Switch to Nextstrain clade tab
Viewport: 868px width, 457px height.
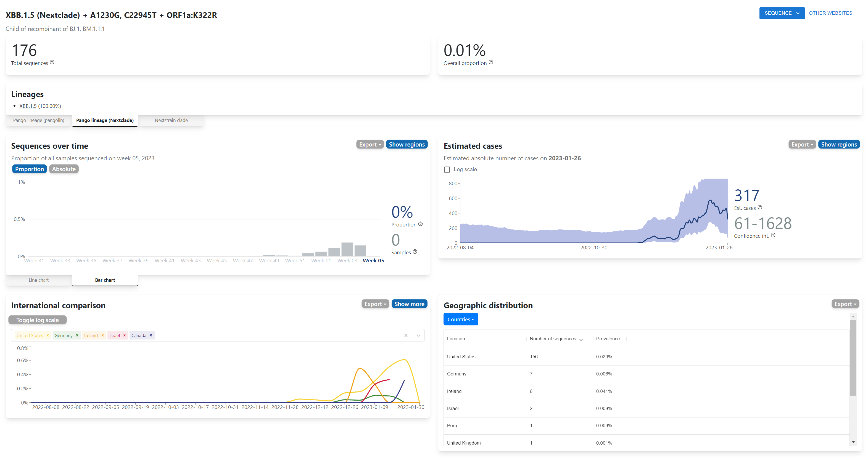click(171, 121)
